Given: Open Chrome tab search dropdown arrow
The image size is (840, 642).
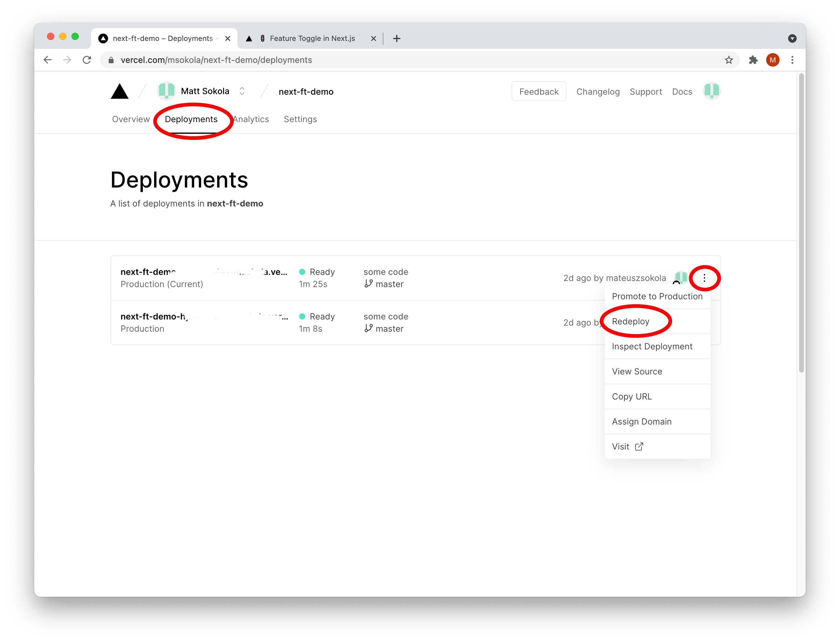Looking at the screenshot, I should [792, 38].
